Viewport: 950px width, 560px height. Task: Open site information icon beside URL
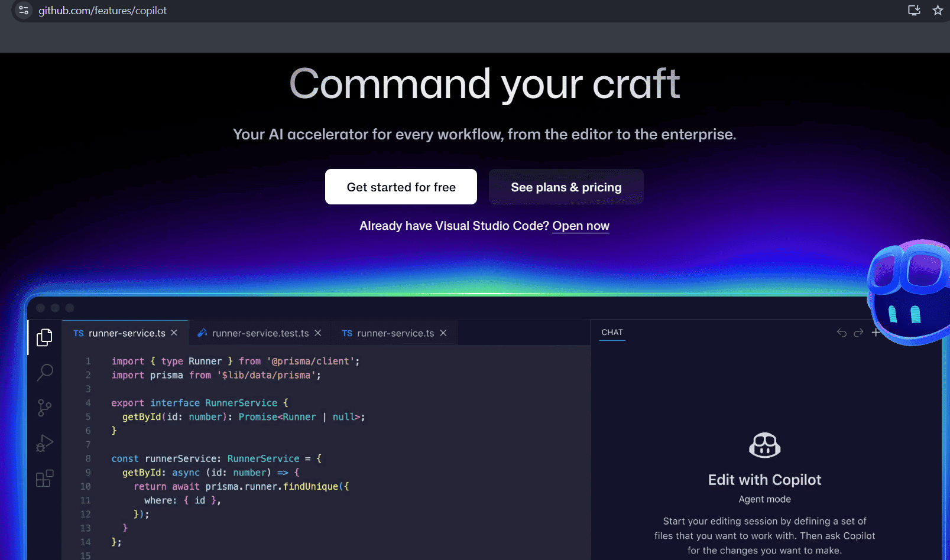(x=24, y=10)
